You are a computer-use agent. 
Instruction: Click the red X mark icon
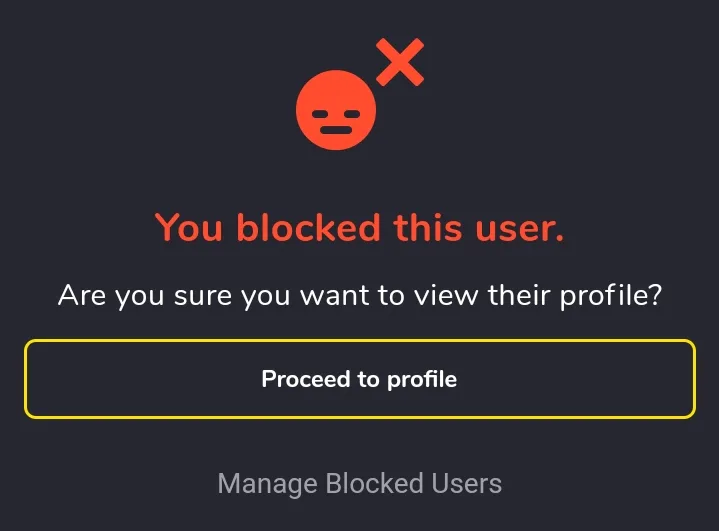[400, 62]
